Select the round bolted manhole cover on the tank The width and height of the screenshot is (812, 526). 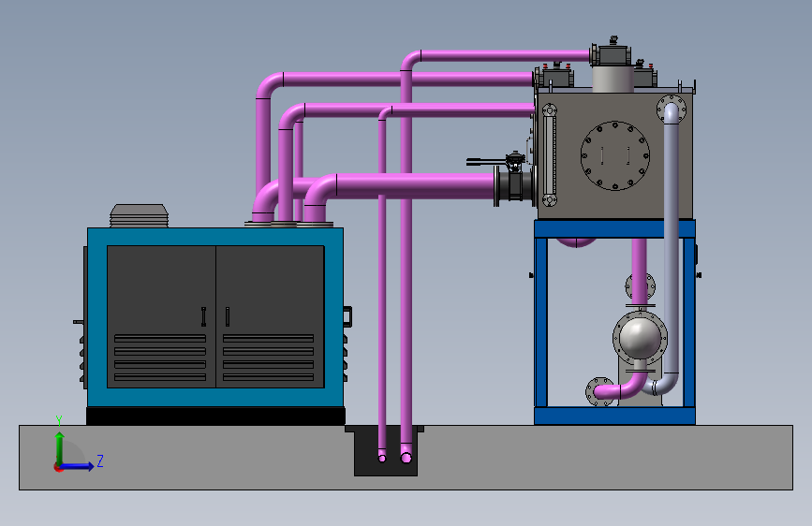pos(614,155)
